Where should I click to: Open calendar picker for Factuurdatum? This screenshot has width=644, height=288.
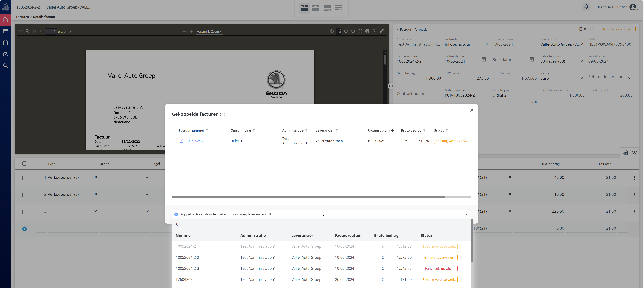click(484, 59)
